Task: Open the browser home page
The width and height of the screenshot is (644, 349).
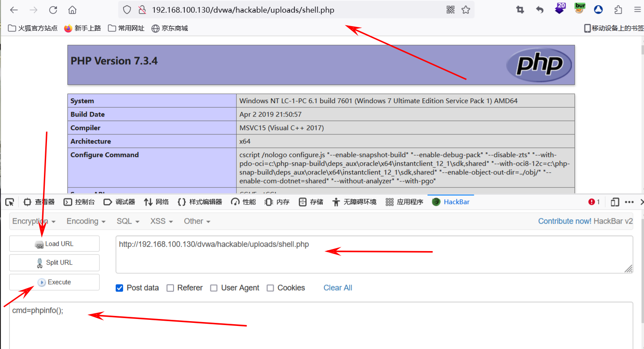Action: point(73,10)
